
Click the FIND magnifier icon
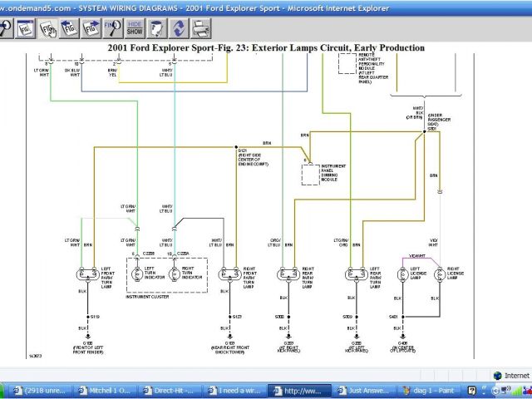point(113,30)
